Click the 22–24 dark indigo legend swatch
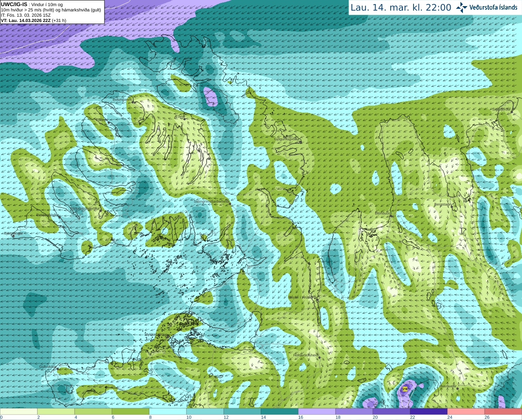522x420 pixels. coord(429,411)
